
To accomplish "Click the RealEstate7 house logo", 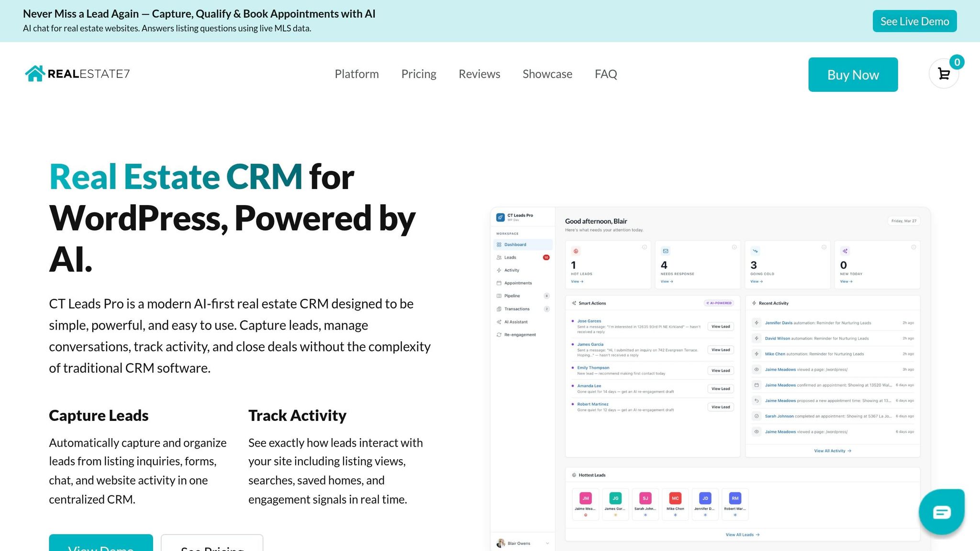I will tap(78, 74).
